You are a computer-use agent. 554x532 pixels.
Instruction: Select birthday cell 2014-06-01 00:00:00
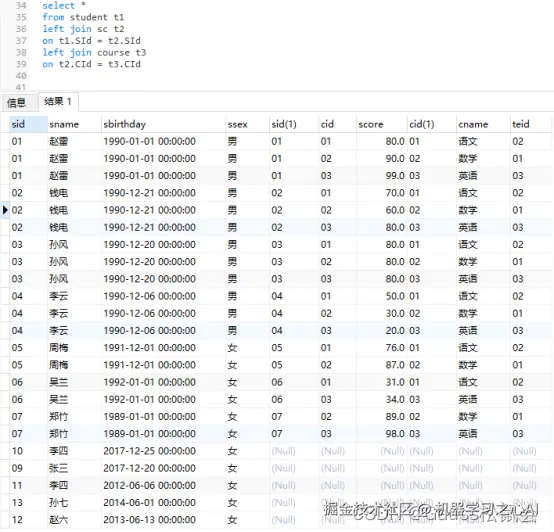163,503
